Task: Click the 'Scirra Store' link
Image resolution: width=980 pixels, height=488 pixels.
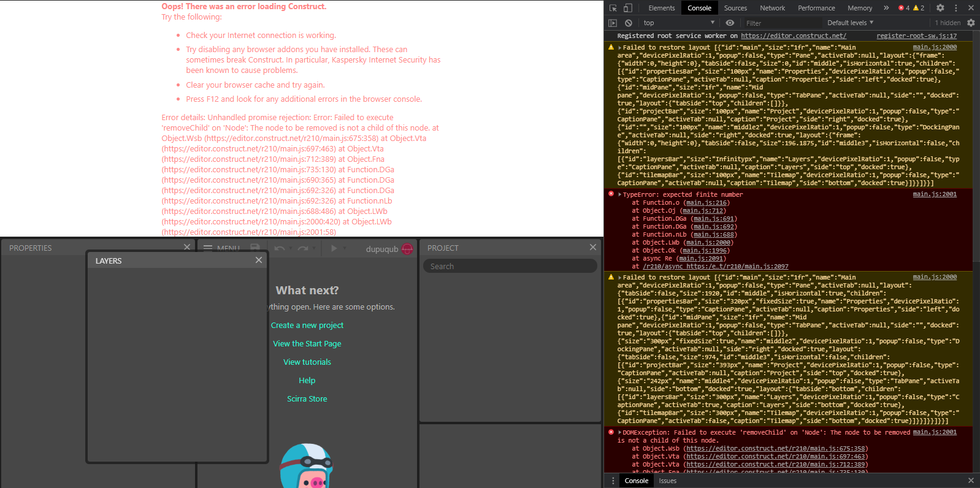Action: (307, 399)
